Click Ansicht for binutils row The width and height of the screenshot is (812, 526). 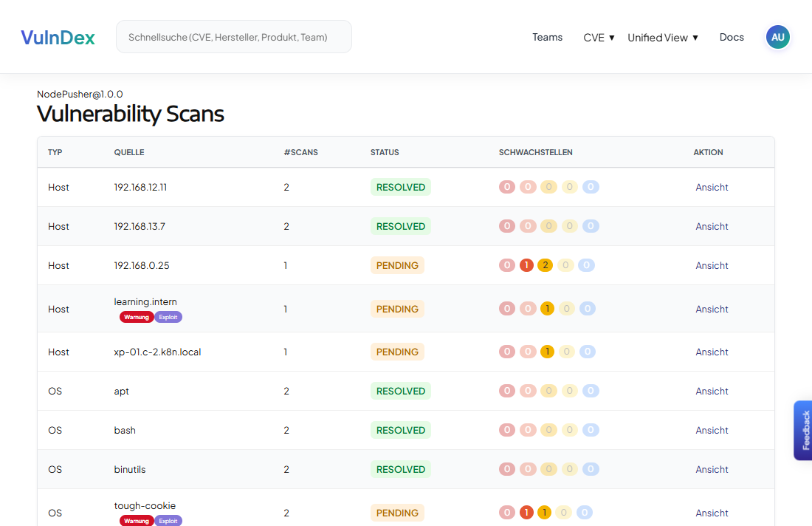tap(712, 469)
